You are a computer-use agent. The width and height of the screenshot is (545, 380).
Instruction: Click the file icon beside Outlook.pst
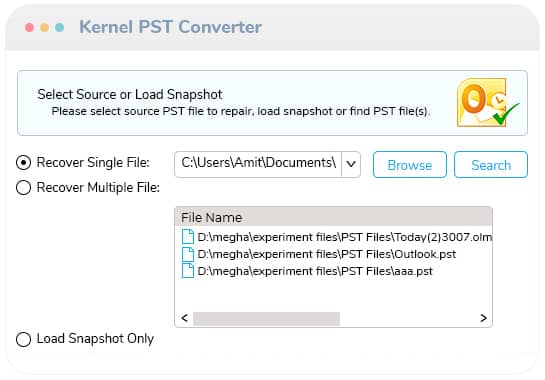click(x=188, y=254)
